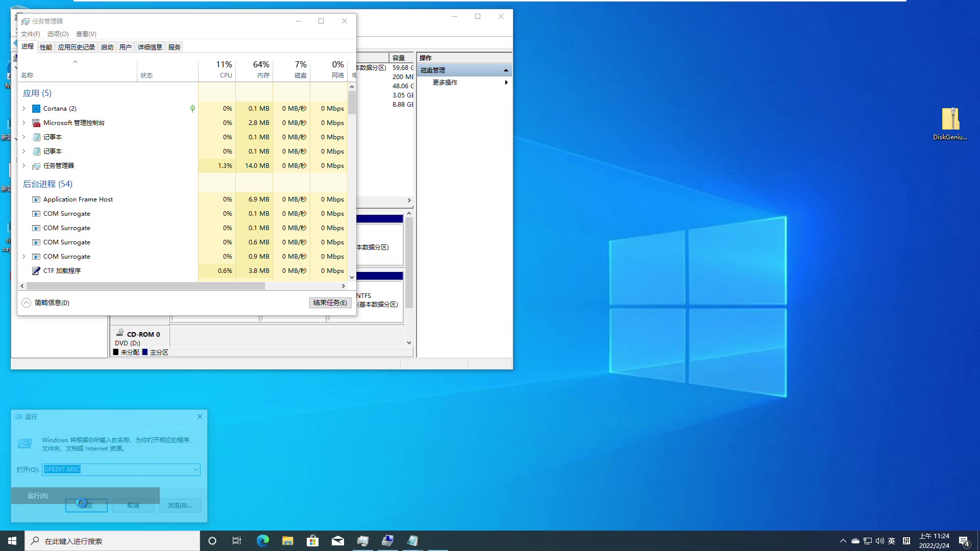Expand the Cortana (2) process group

tap(23, 108)
